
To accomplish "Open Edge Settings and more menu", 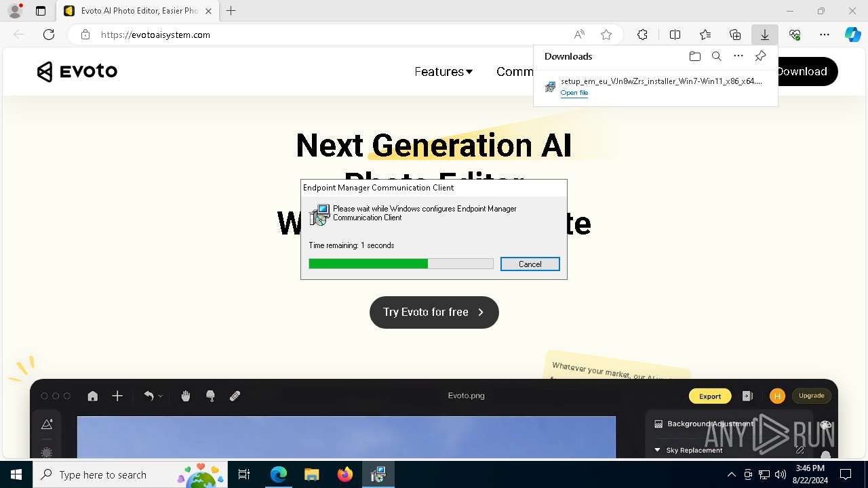I will pyautogui.click(x=825, y=35).
